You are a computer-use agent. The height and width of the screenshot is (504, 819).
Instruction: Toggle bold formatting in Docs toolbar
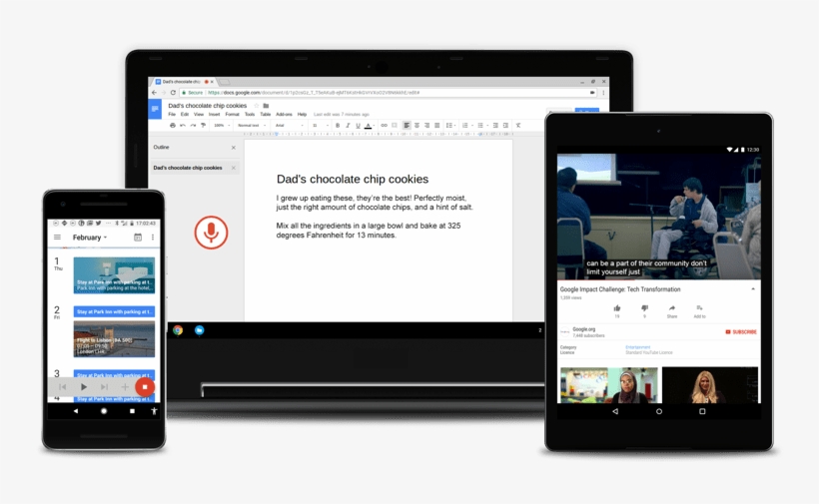click(338, 126)
